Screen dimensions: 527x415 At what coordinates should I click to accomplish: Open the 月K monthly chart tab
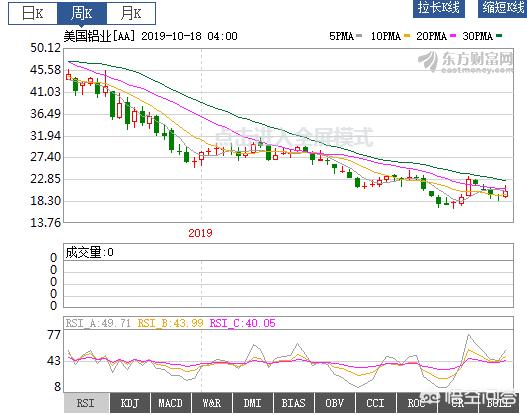point(131,13)
